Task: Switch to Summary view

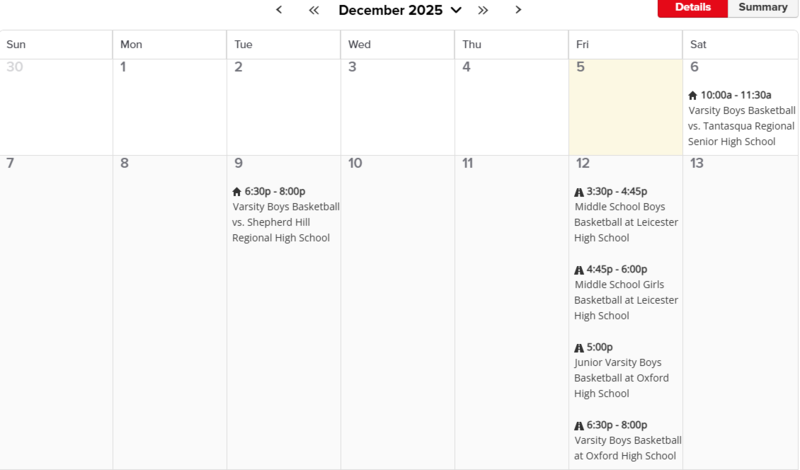Action: click(x=763, y=8)
